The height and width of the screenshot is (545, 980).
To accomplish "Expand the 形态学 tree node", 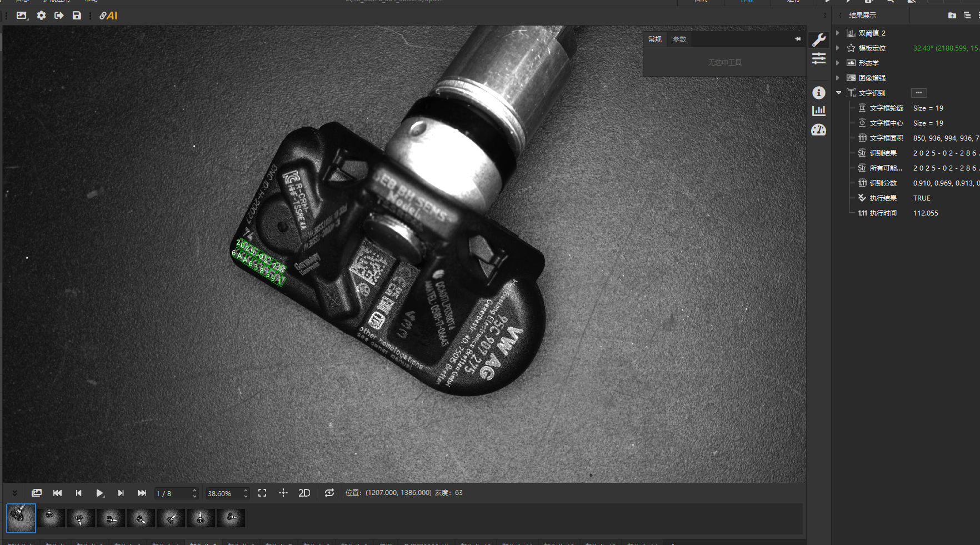I will 838,63.
